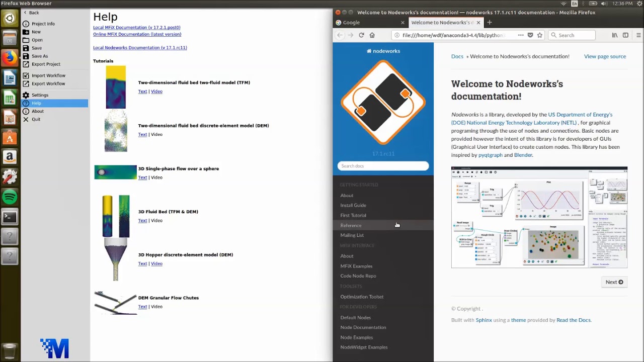This screenshot has width=644, height=362.
Task: Select Settings menu label
Action: click(x=40, y=95)
